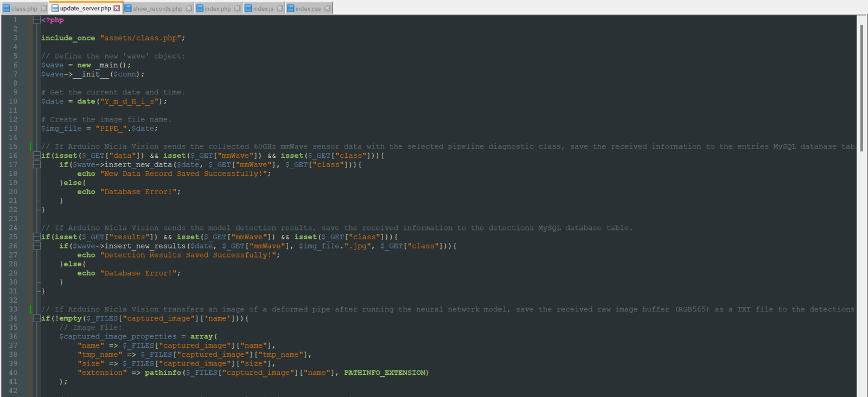868x397 pixels.
Task: Close the show_records.php tab
Action: tap(189, 8)
